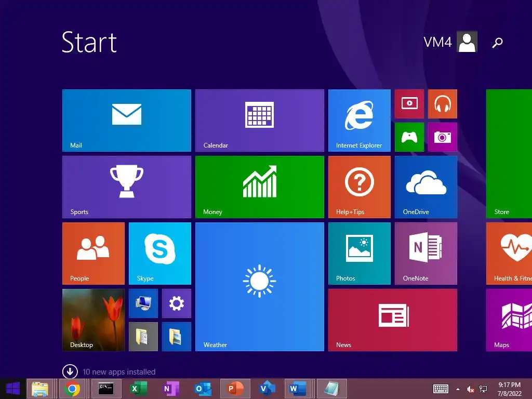Image resolution: width=532 pixels, height=399 pixels.
Task: Launch OneNote from the taskbar
Action: coord(171,389)
